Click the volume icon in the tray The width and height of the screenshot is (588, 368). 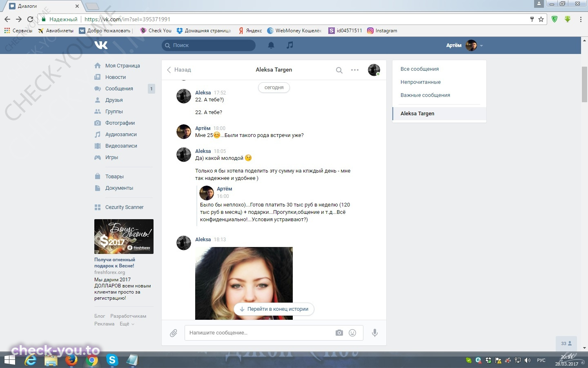click(528, 360)
